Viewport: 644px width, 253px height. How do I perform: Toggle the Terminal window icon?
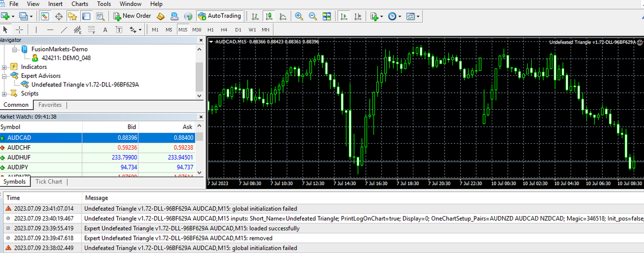[86, 16]
